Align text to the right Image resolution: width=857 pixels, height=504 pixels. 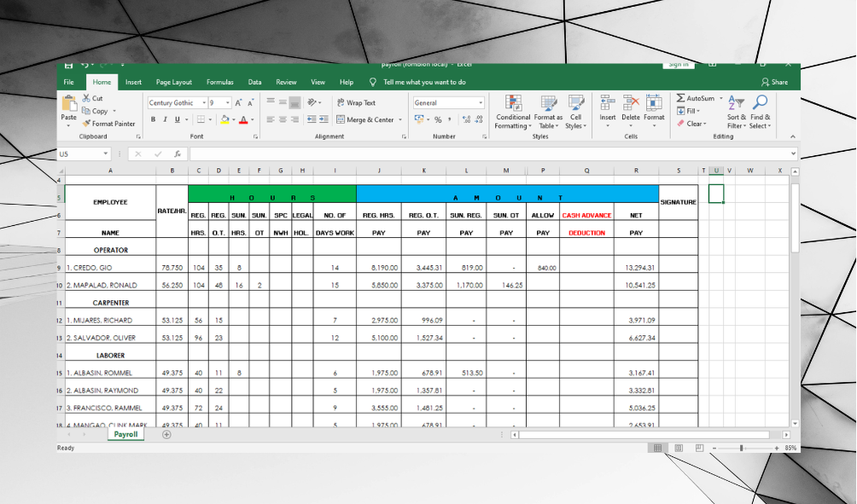pyautogui.click(x=294, y=119)
